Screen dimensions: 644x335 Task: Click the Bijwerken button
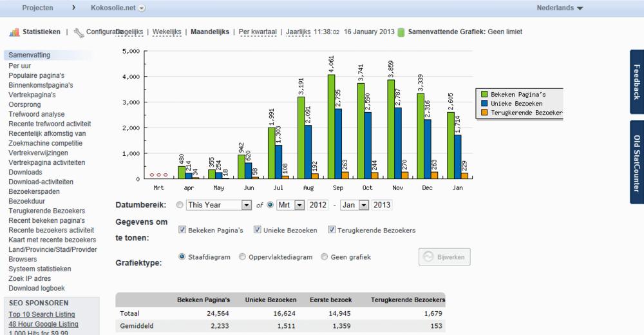click(x=444, y=257)
